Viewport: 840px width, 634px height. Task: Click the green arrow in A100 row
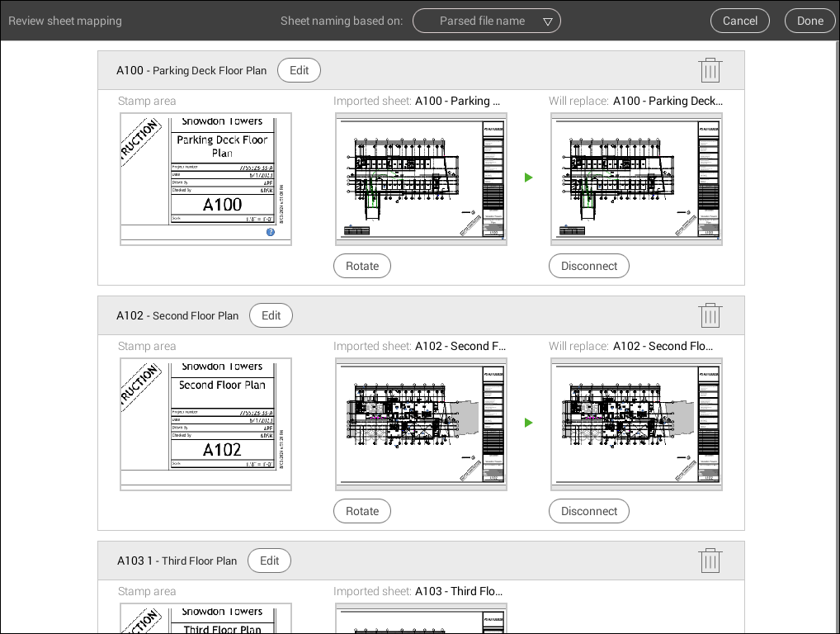tap(528, 177)
